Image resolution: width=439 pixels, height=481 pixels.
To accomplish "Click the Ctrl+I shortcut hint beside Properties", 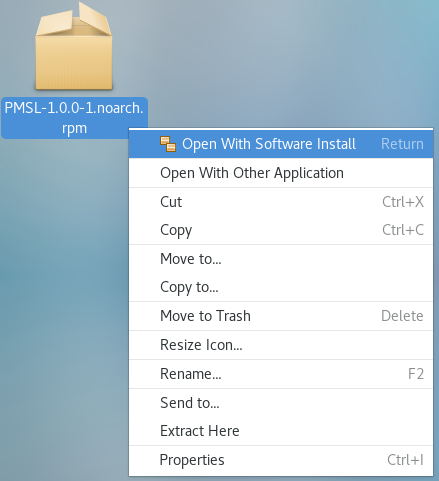I will [x=405, y=460].
